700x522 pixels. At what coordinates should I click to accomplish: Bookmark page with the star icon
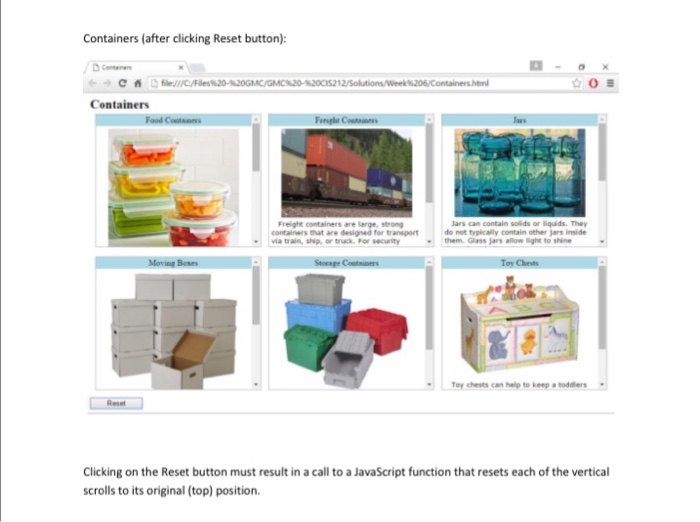[577, 83]
